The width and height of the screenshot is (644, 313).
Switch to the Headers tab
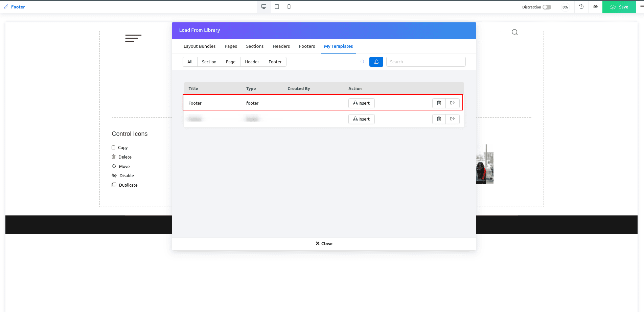281,46
